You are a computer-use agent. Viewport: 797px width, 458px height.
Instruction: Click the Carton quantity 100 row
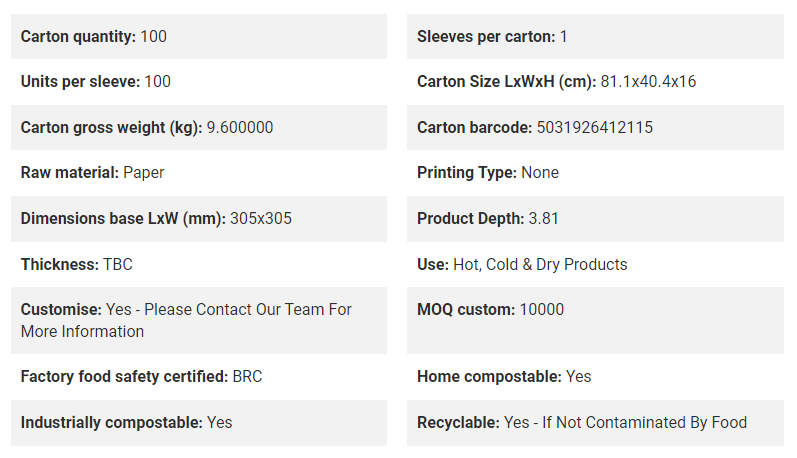(x=199, y=37)
